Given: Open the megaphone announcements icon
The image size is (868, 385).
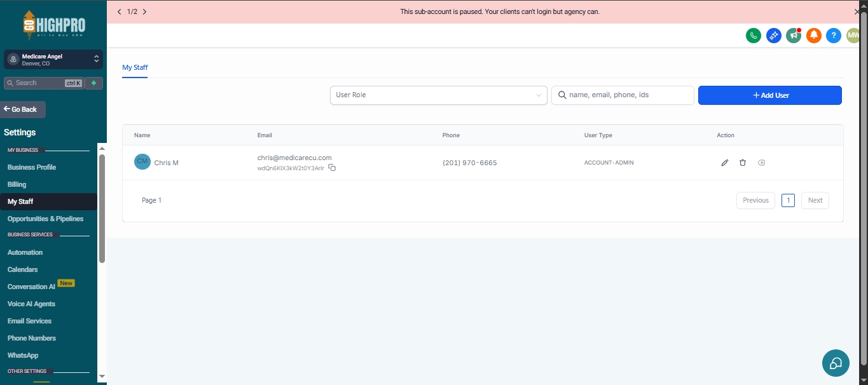Looking at the screenshot, I should point(793,36).
